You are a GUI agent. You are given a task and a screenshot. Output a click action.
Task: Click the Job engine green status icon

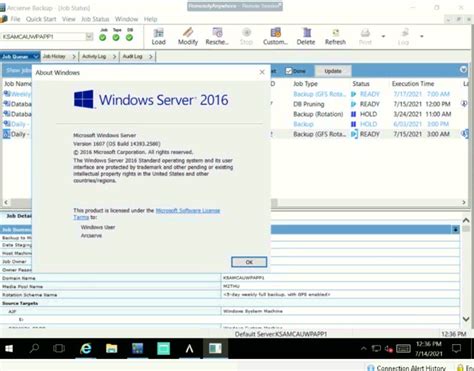tap(103, 38)
